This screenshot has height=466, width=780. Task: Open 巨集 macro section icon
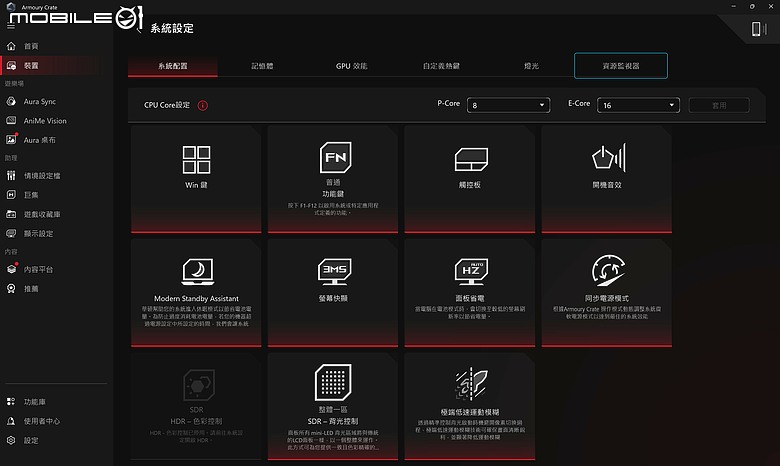[x=11, y=195]
